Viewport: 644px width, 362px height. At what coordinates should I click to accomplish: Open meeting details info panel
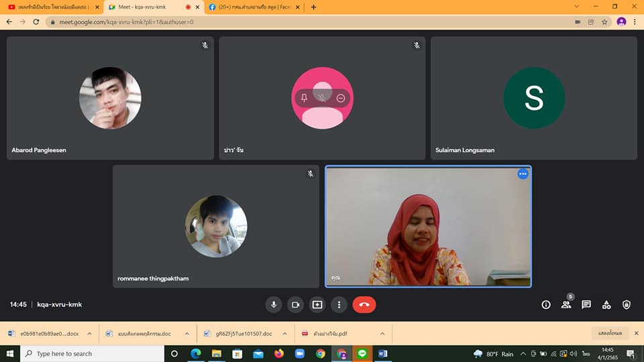tap(546, 304)
